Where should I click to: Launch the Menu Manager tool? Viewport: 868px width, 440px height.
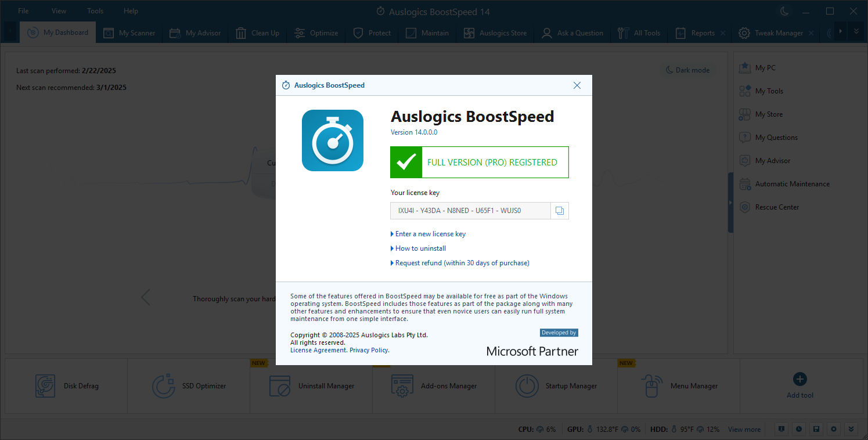click(x=679, y=386)
